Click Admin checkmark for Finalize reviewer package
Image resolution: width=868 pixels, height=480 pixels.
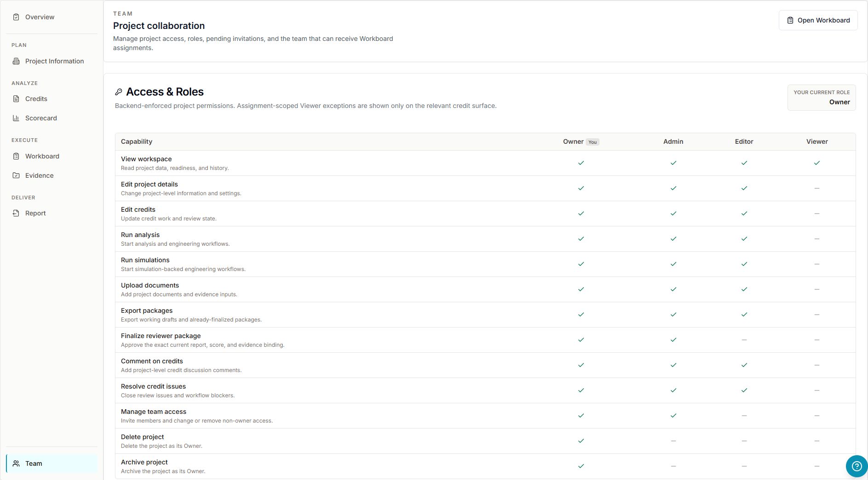pos(674,340)
